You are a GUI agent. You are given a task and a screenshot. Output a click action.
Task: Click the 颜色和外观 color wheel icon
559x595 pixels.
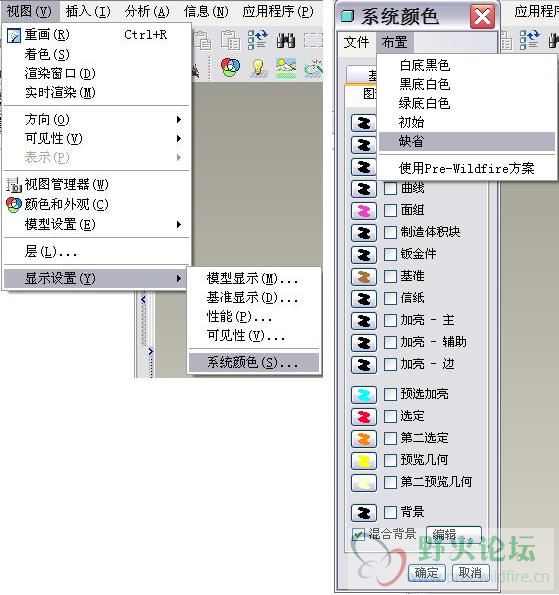point(14,205)
